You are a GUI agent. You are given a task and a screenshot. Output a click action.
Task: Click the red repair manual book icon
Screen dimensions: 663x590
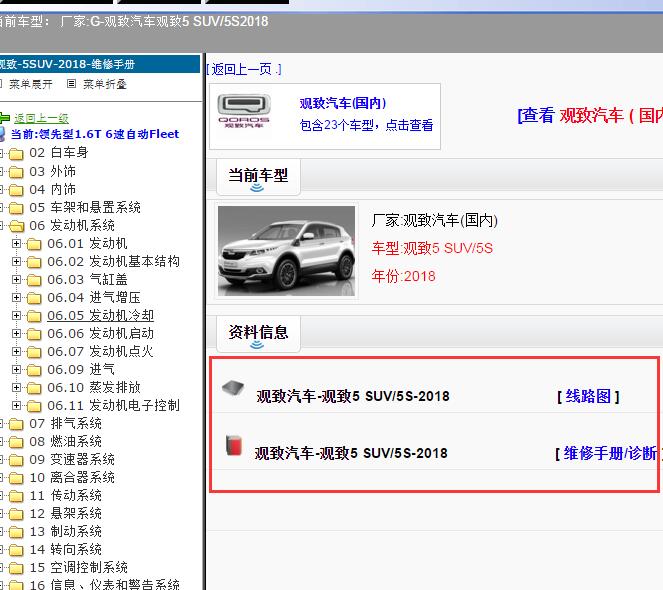(233, 445)
